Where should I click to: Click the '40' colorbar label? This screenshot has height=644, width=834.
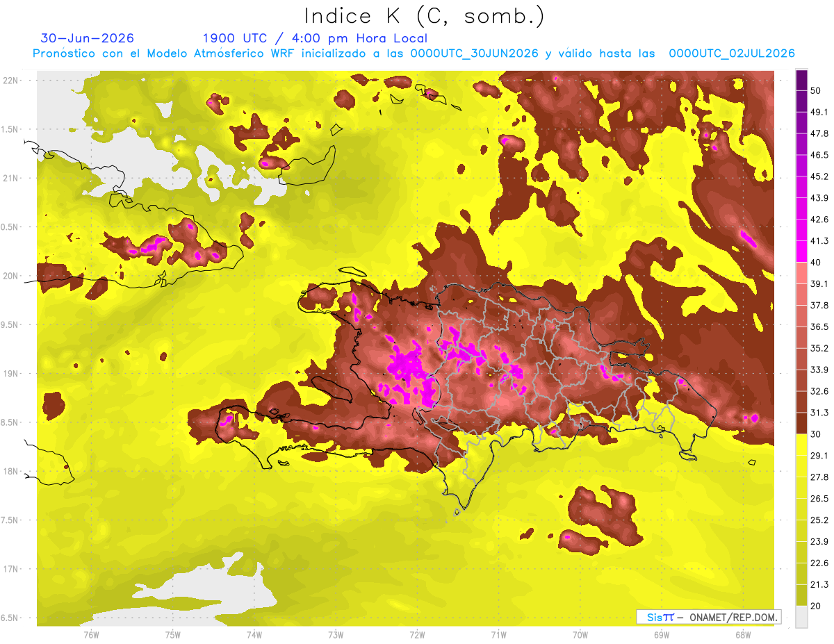click(817, 263)
